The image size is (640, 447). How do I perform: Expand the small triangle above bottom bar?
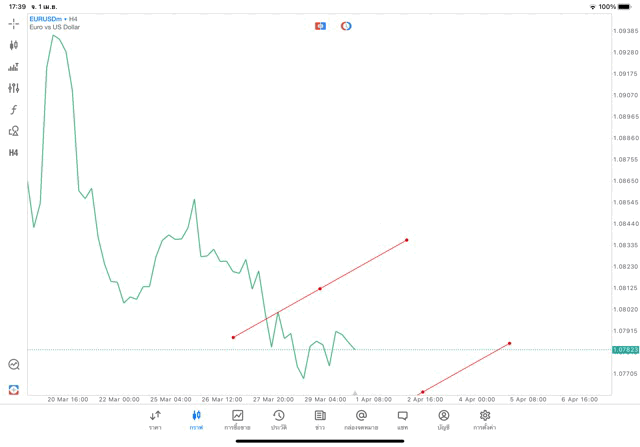tap(355, 394)
